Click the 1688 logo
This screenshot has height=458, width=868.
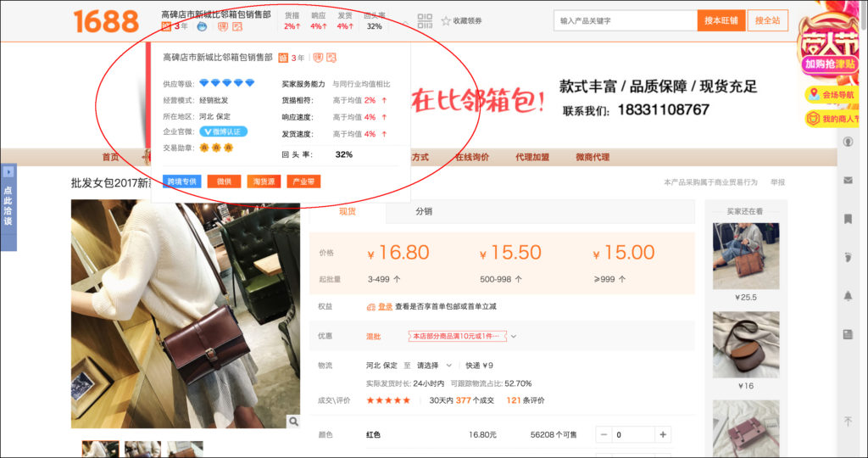[106, 20]
